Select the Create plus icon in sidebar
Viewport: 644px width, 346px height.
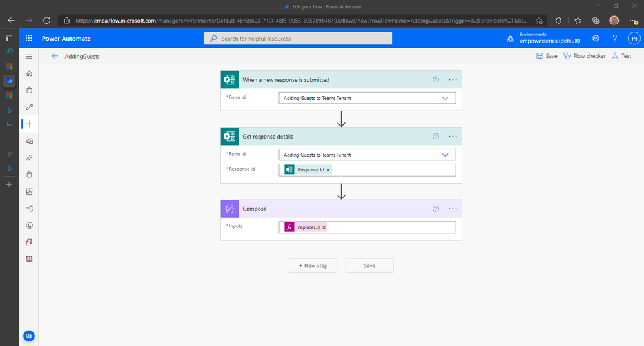29,124
